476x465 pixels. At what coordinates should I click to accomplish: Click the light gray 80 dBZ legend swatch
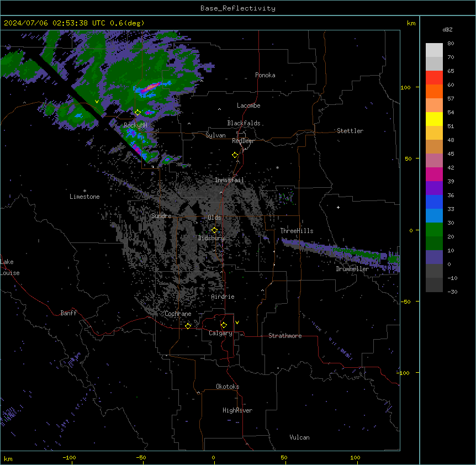pyautogui.click(x=434, y=50)
